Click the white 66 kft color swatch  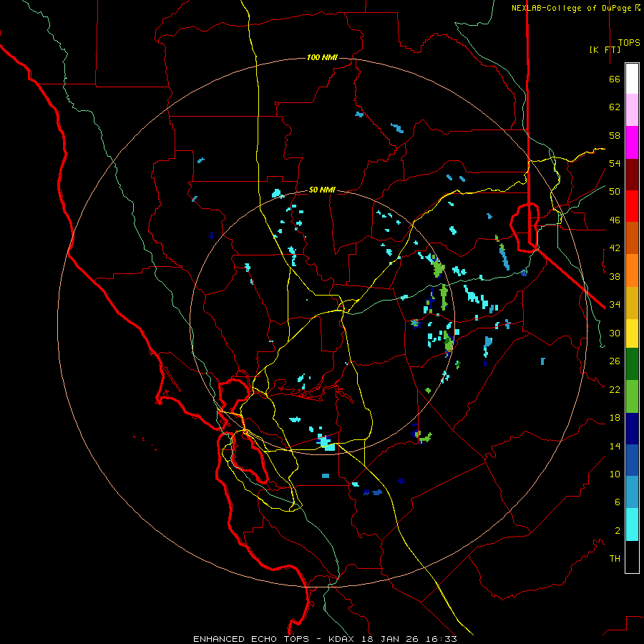tap(632, 79)
